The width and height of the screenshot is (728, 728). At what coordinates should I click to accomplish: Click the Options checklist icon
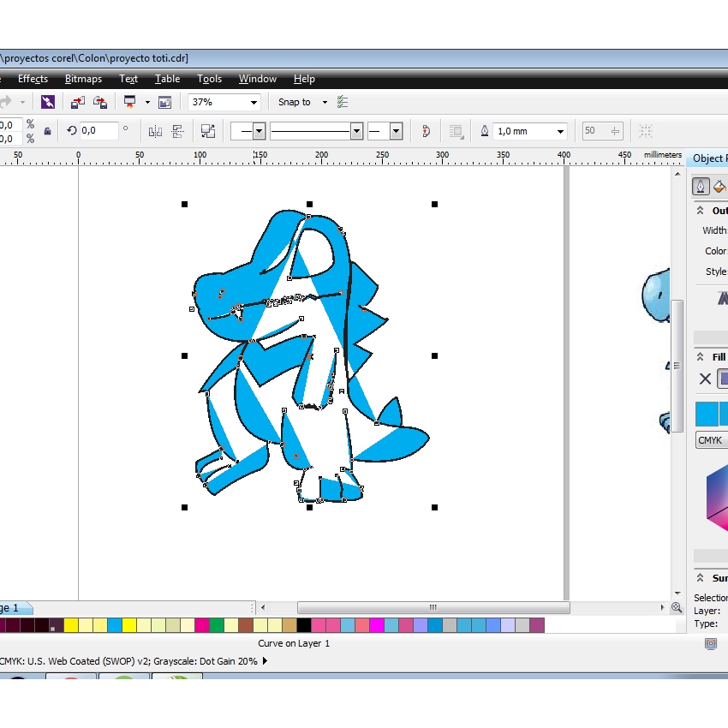(x=343, y=102)
